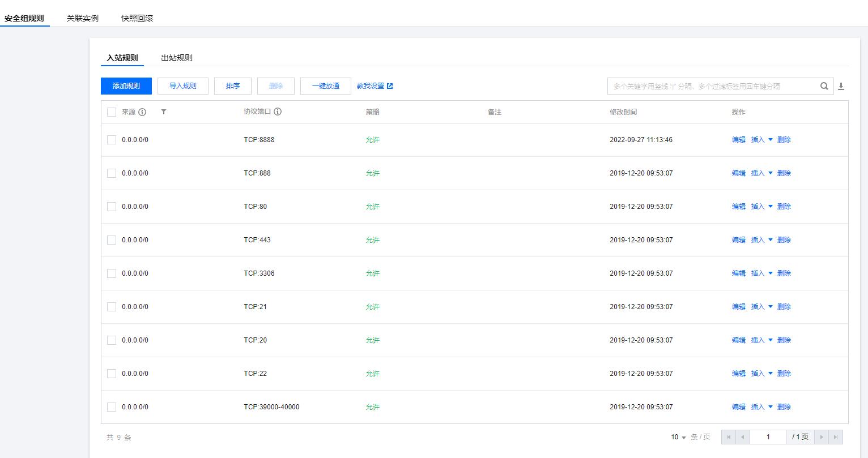The height and width of the screenshot is (458, 868).
Task: Check the TCP:80 rule checkbox
Action: [112, 207]
